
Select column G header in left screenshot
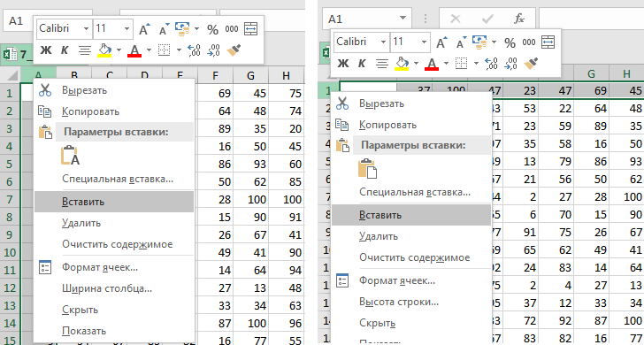[x=250, y=75]
